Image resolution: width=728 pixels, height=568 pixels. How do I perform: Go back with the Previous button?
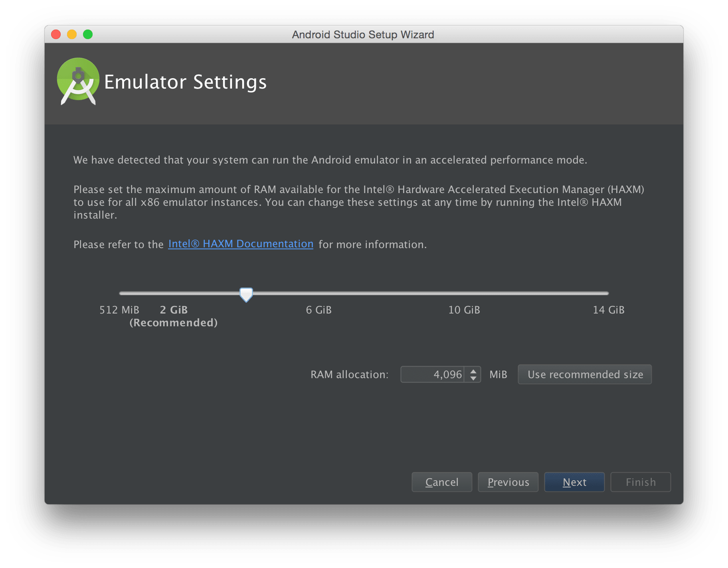[x=508, y=482]
